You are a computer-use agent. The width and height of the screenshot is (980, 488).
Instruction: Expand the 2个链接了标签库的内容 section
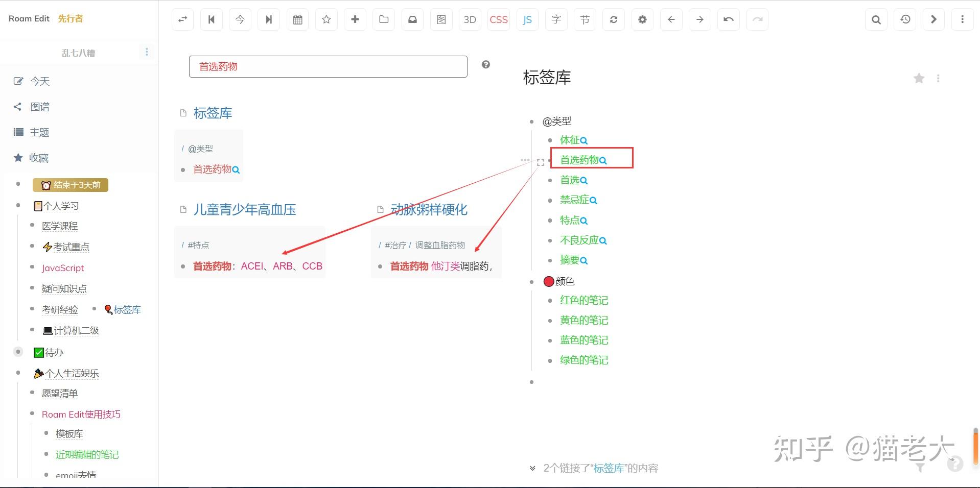pos(532,468)
